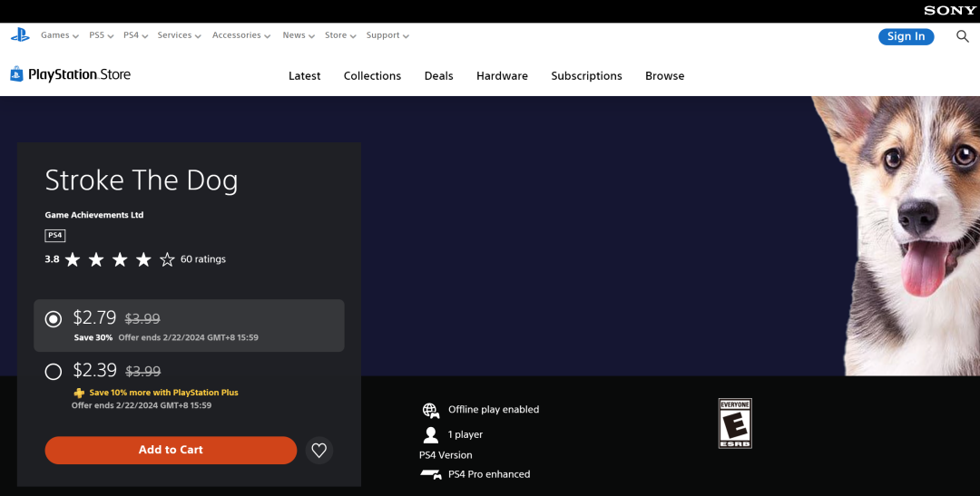Expand the Store dropdown menu
This screenshot has height=496, width=980.
340,35
